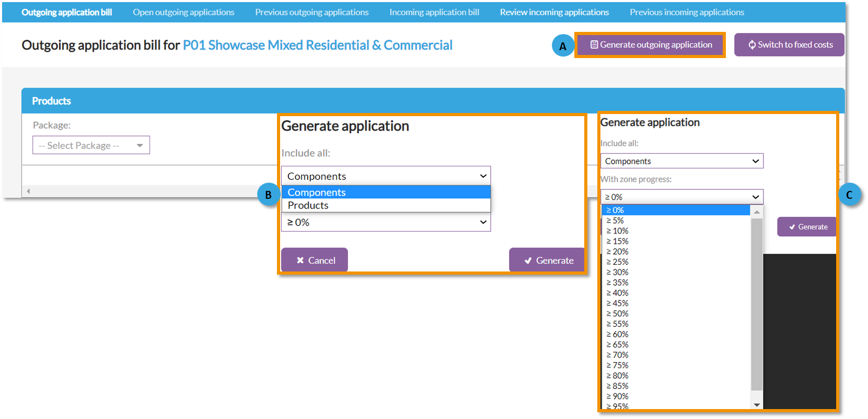868x419 pixels.
Task: Pick the ≥ 75% zone progress option
Action: (618, 366)
